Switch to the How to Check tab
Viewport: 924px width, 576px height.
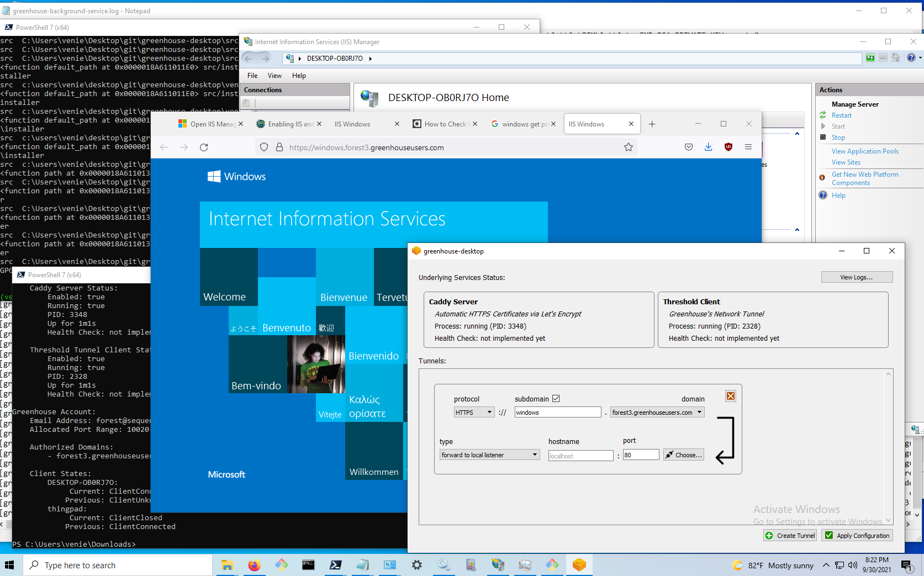(x=445, y=124)
